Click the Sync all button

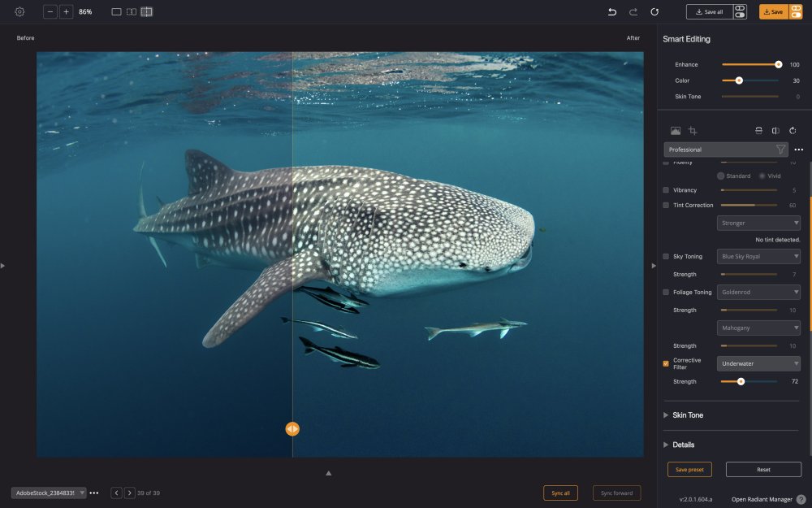click(560, 493)
